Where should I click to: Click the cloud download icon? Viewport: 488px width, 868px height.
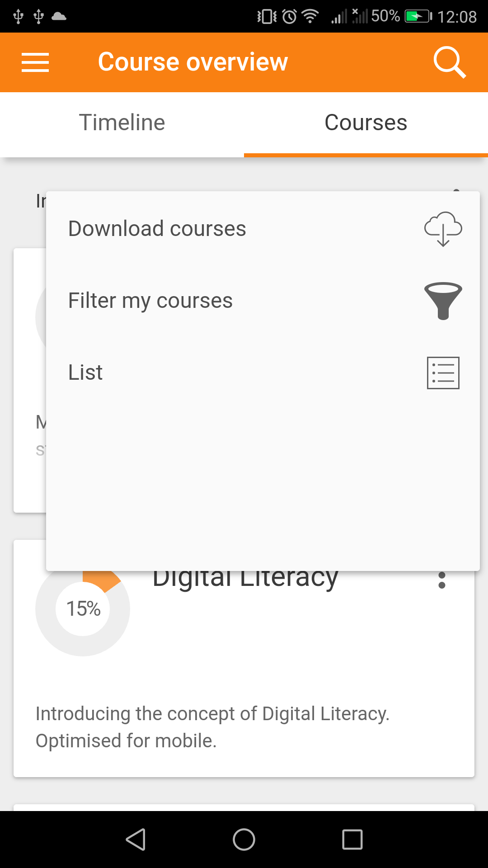pos(443,229)
